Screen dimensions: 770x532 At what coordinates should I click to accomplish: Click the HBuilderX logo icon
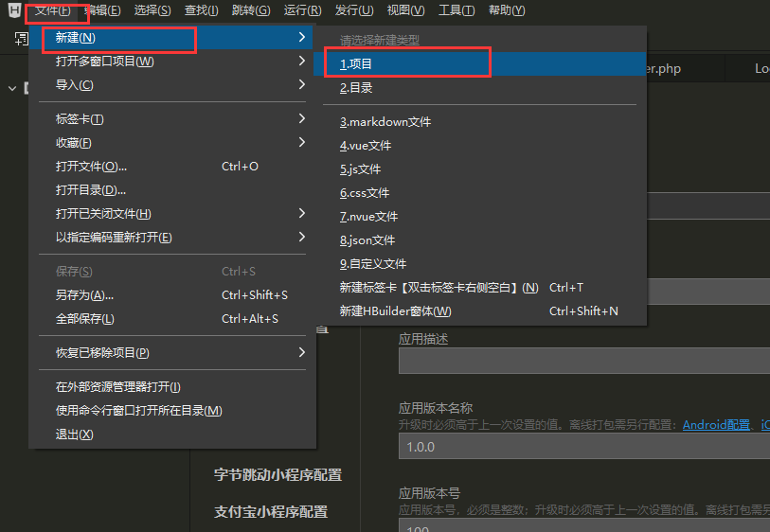coord(15,9)
